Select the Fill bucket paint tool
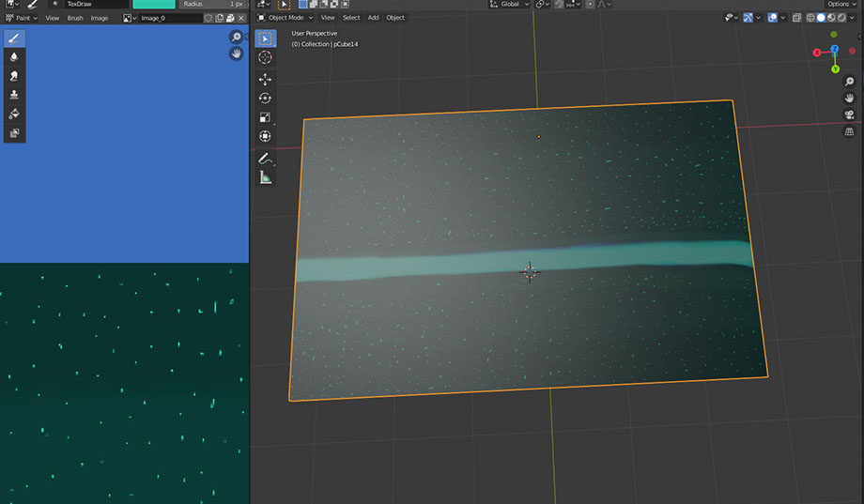Screen dimensions: 864x504 click(x=15, y=114)
